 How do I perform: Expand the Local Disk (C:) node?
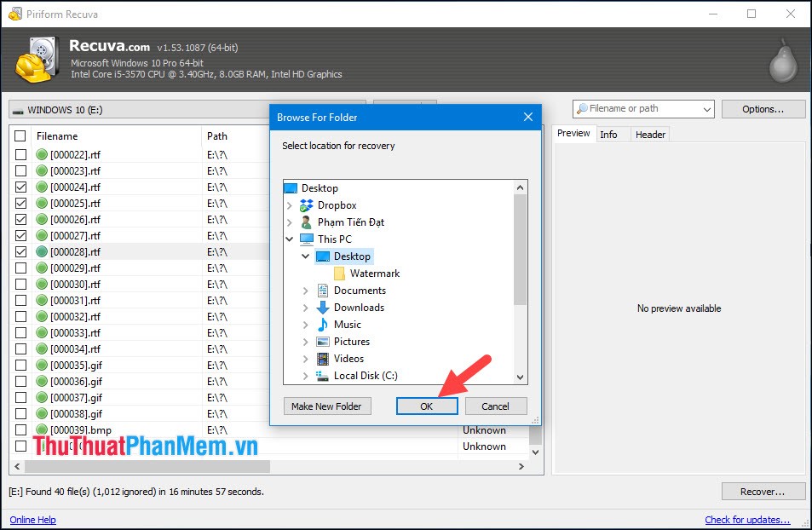(x=306, y=376)
